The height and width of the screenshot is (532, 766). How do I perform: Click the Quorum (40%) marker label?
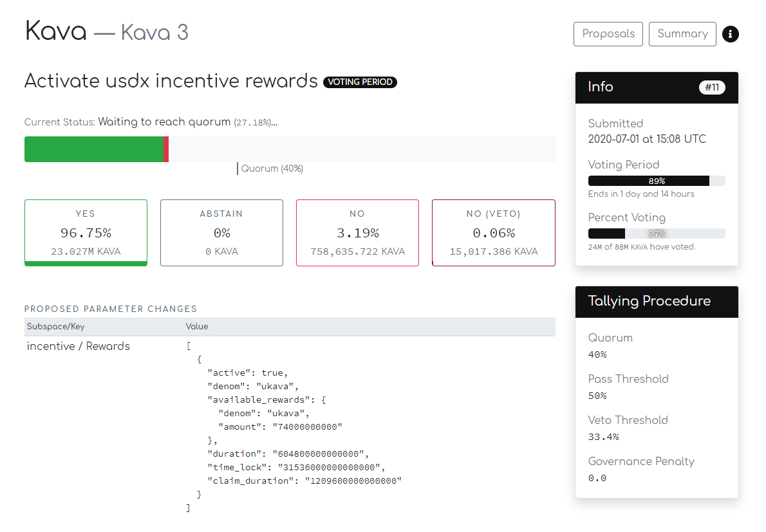pyautogui.click(x=272, y=169)
